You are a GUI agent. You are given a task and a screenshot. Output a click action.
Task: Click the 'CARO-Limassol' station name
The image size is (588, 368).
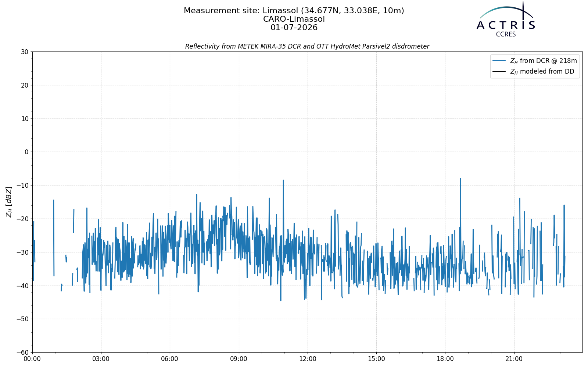294,19
